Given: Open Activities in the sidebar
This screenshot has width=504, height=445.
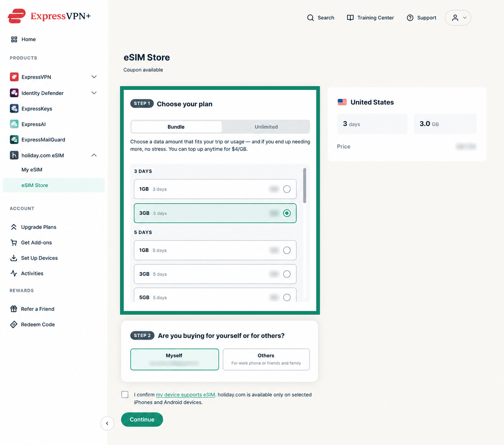Looking at the screenshot, I should (32, 273).
